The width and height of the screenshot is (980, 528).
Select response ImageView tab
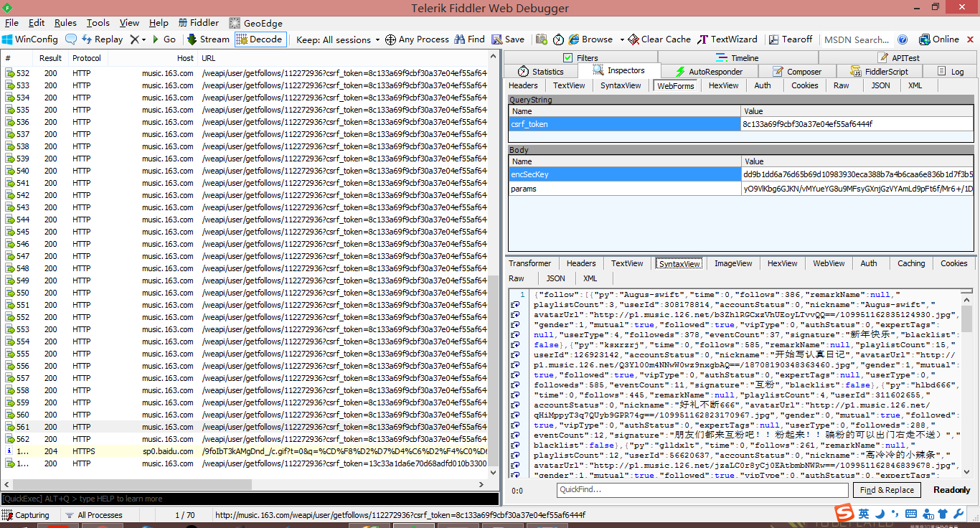pyautogui.click(x=733, y=263)
